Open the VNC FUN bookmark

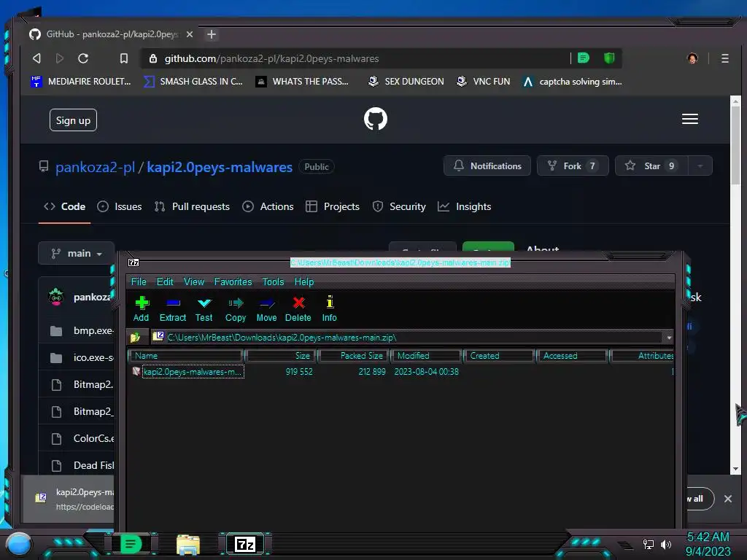coord(483,82)
